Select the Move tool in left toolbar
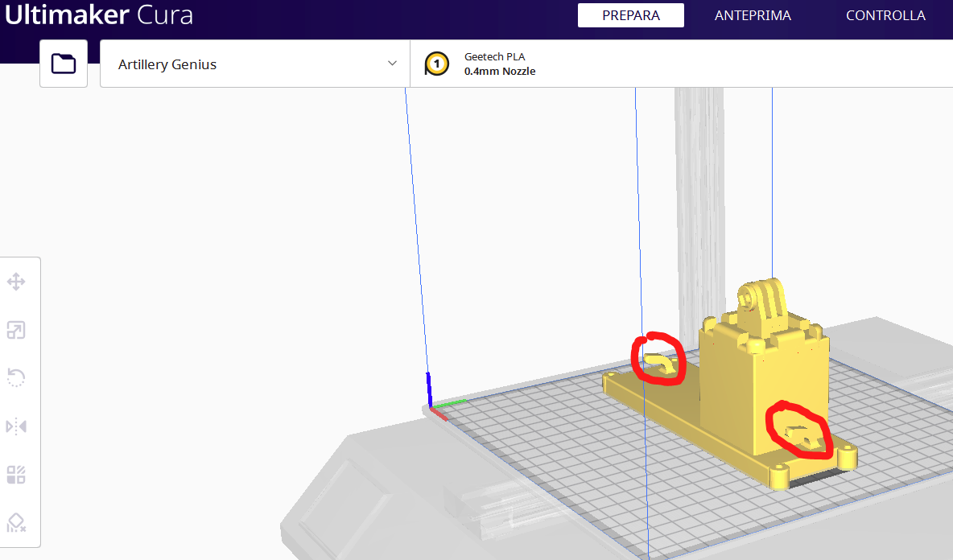This screenshot has width=953, height=560. (x=16, y=282)
